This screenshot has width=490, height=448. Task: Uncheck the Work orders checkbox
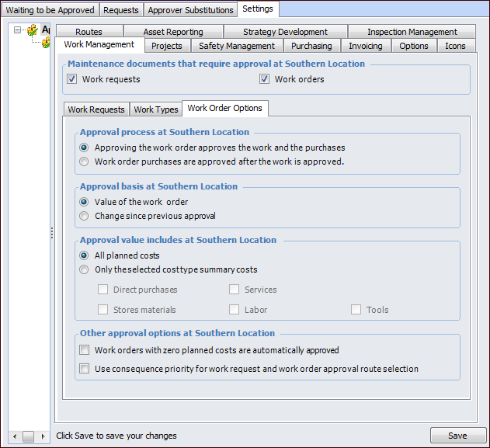[265, 79]
